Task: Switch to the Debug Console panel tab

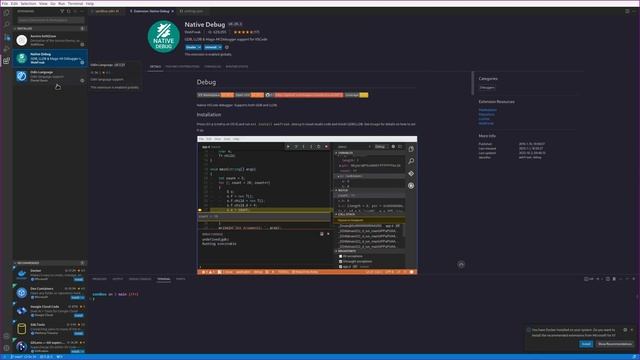Action: click(140, 279)
